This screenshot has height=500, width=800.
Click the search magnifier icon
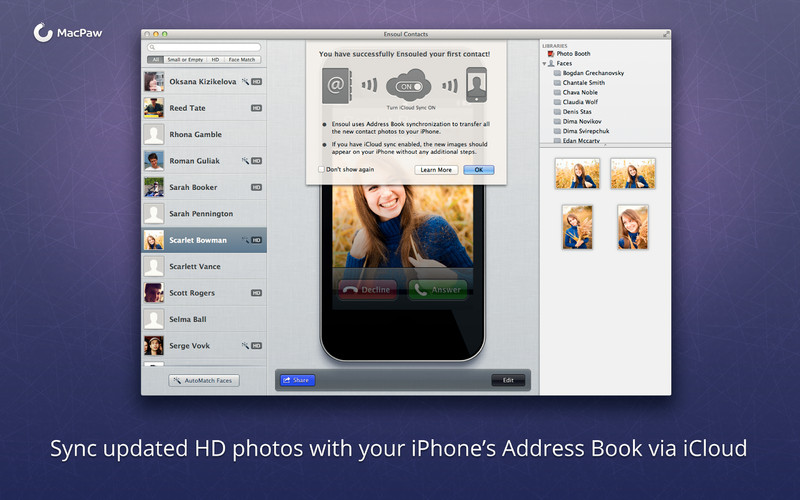pos(152,47)
